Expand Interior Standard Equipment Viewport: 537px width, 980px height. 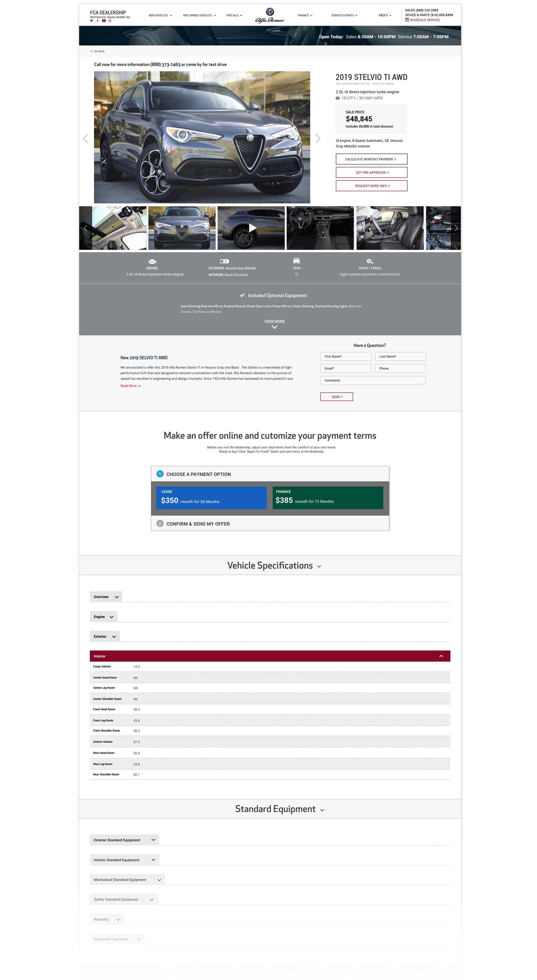(x=125, y=860)
